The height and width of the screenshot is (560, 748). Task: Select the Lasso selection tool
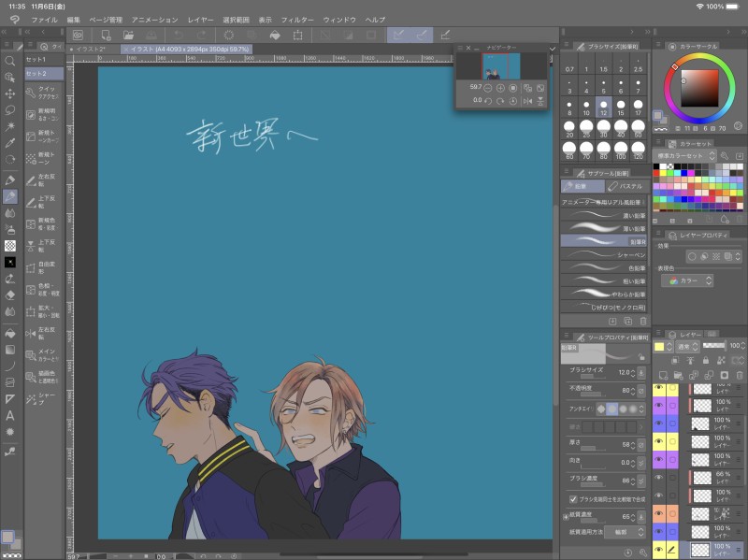(9, 110)
